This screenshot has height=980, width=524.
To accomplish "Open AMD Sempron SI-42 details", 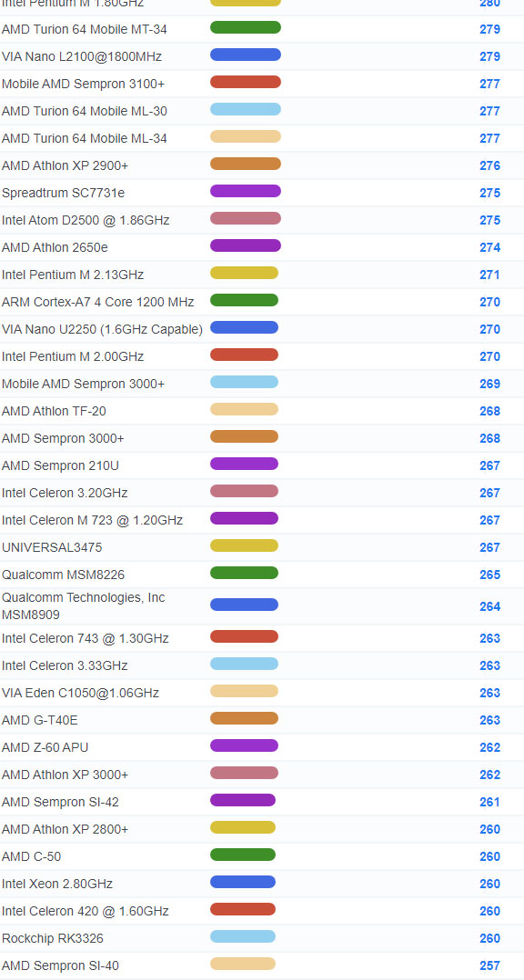I will (60, 802).
